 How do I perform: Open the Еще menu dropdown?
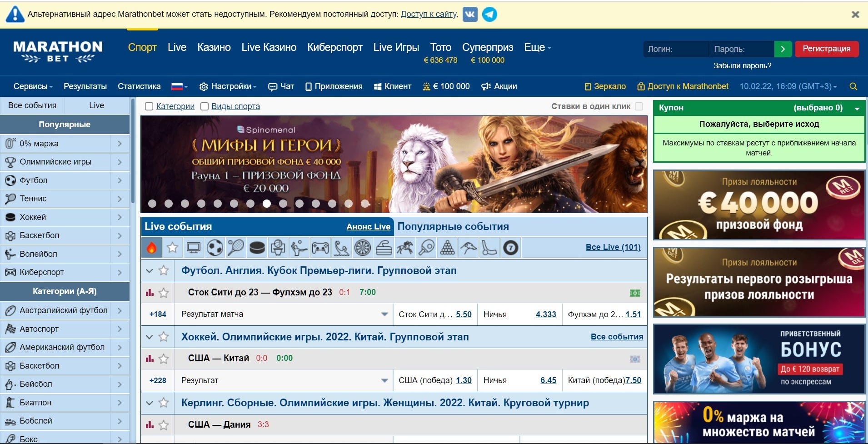point(538,47)
